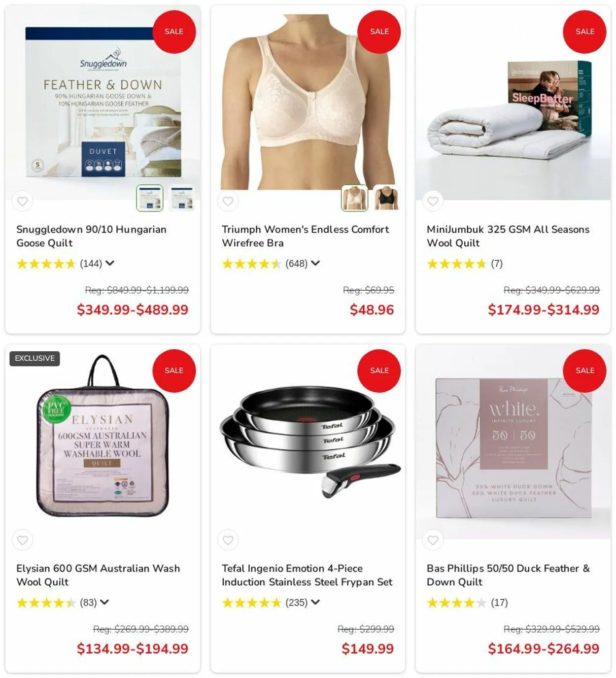Tap heart icon for Bas Phillips Quilt
Image resolution: width=616 pixels, height=678 pixels.
433,540
